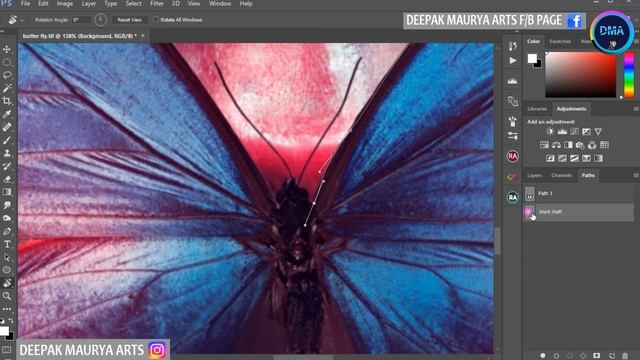Add a Brightness/Contrast adjustment

[x=550, y=131]
